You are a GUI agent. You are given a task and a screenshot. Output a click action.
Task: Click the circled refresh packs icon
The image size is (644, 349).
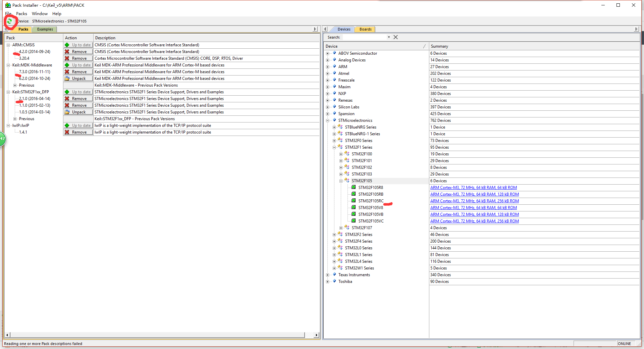tap(9, 21)
